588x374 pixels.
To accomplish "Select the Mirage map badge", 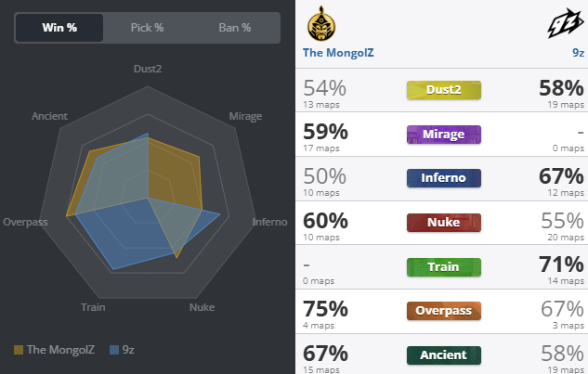I will [443, 135].
